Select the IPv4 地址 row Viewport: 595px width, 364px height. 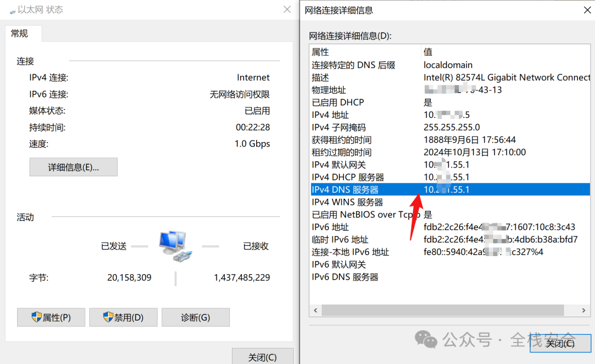pos(450,115)
